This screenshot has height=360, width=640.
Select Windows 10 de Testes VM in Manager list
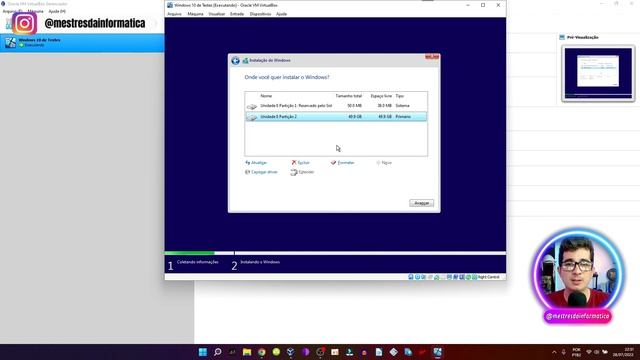tap(82, 42)
